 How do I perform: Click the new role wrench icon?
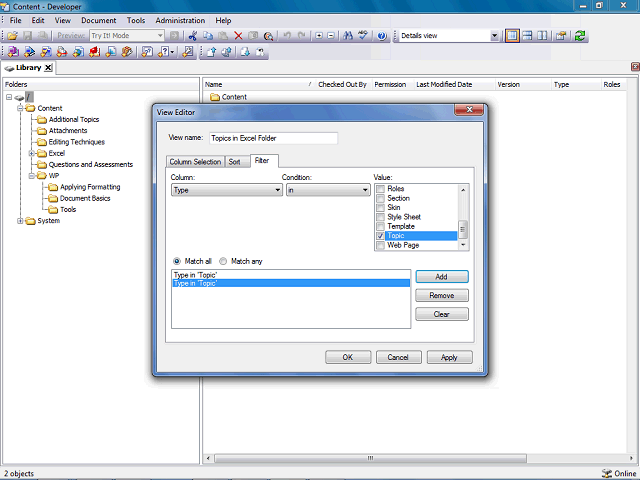188,52
